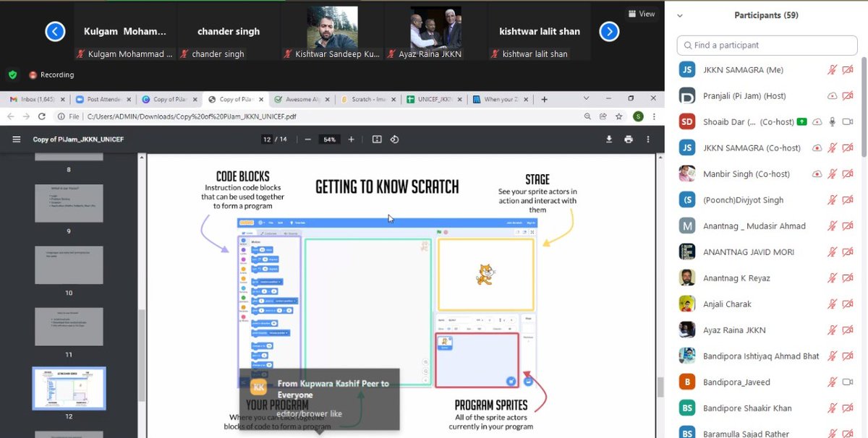
Task: Open a new Chrome tab
Action: (544, 99)
